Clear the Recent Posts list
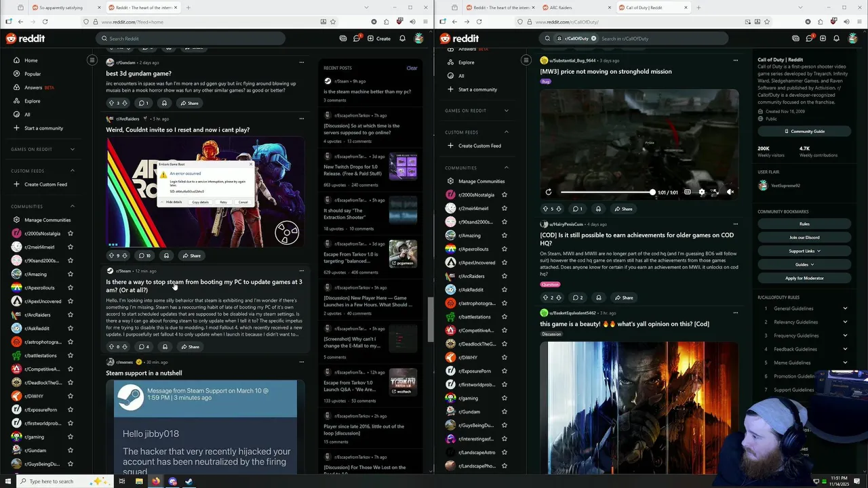The height and width of the screenshot is (488, 868). 412,68
